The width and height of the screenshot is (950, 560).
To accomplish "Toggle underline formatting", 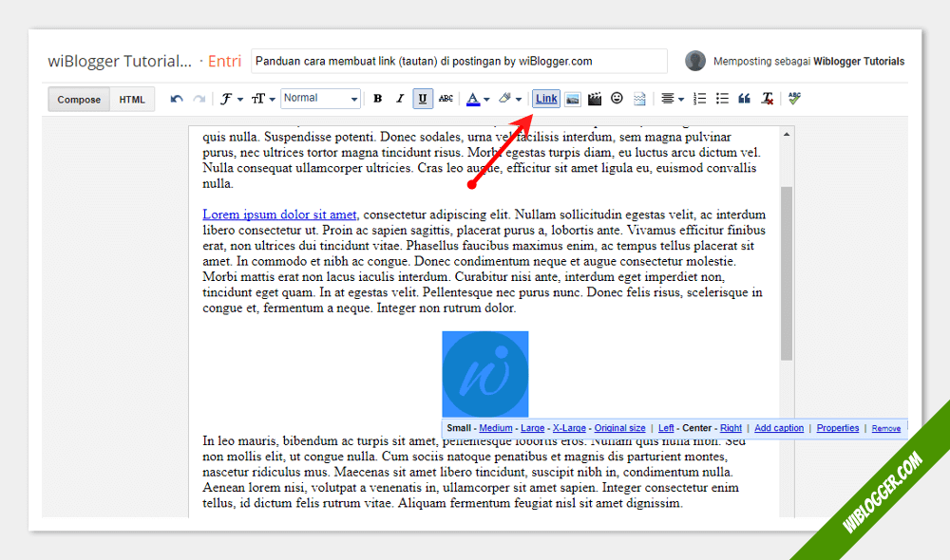I will point(423,99).
